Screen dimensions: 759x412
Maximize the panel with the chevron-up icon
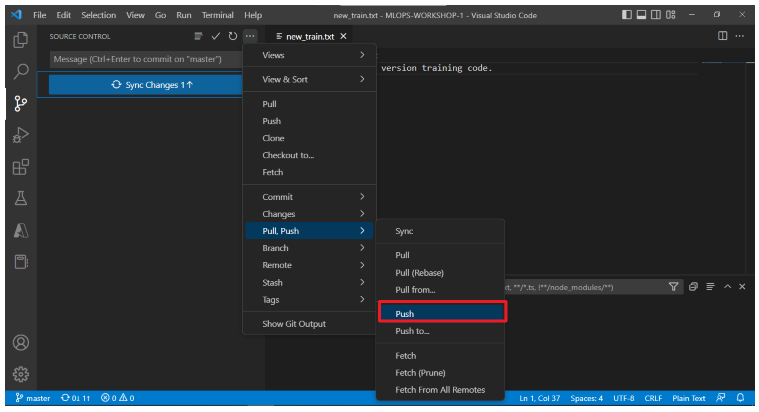point(727,287)
